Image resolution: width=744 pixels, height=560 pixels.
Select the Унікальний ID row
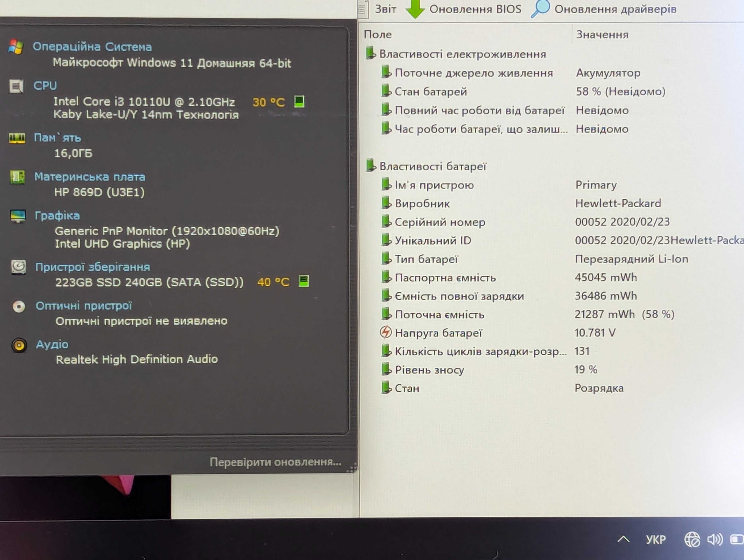pyautogui.click(x=562, y=240)
